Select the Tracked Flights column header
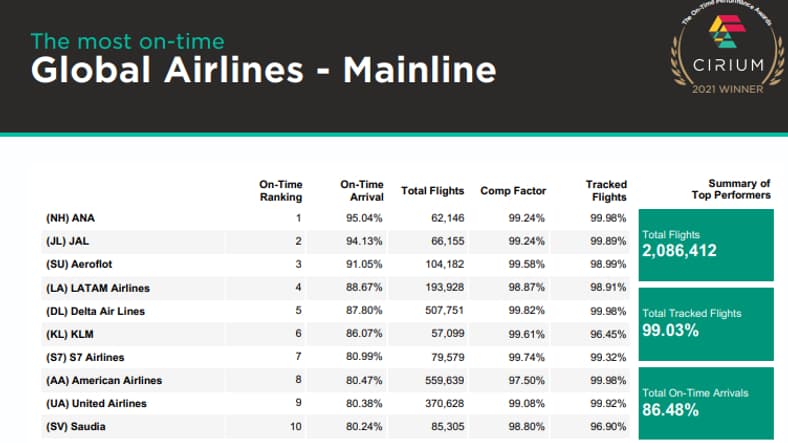This screenshot has height=443, width=788. pyautogui.click(x=606, y=190)
